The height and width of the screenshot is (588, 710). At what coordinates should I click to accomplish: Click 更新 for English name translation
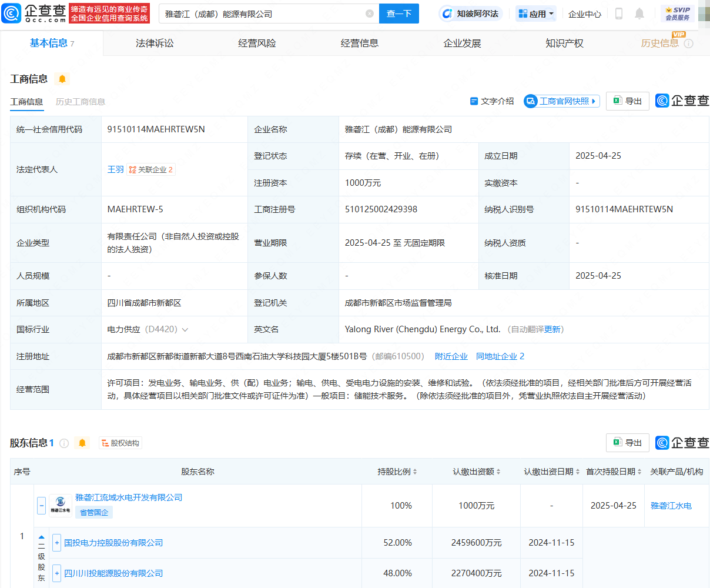pyautogui.click(x=552, y=329)
